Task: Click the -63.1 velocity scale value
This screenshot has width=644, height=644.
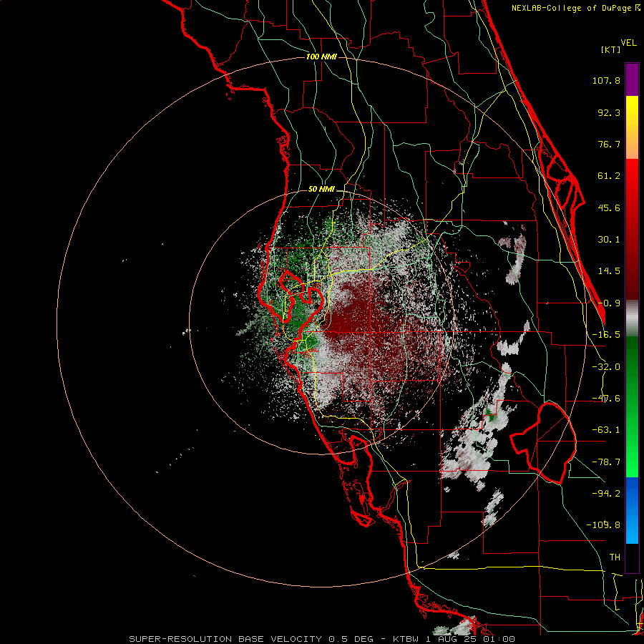Action: (x=606, y=430)
